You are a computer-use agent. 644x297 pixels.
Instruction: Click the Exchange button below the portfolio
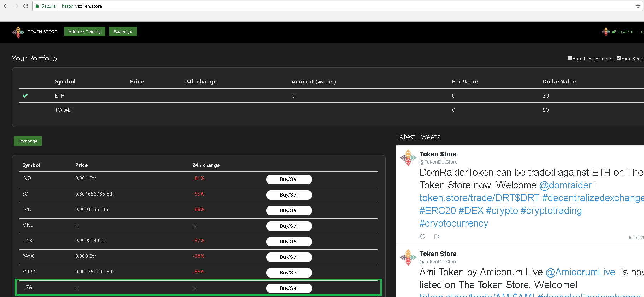[28, 141]
